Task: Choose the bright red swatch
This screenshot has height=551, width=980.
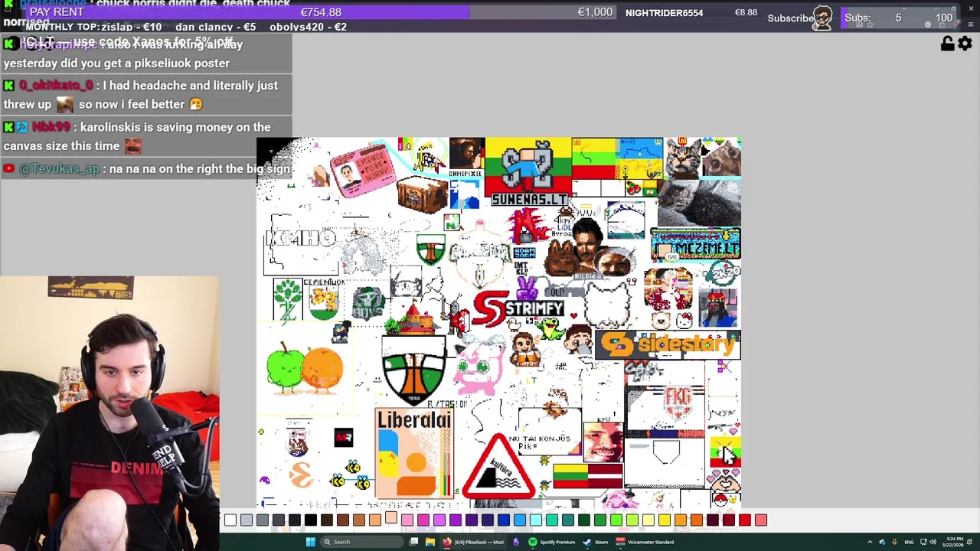Action: click(745, 520)
